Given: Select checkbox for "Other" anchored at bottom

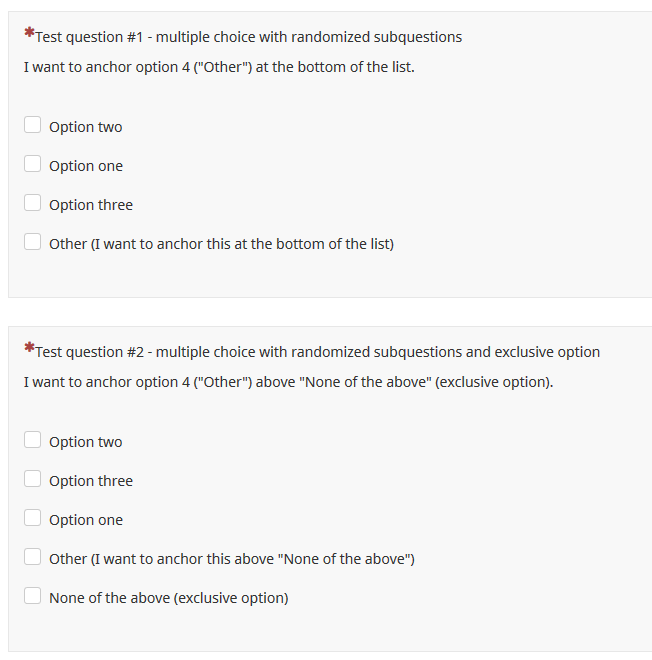Looking at the screenshot, I should [x=33, y=243].
